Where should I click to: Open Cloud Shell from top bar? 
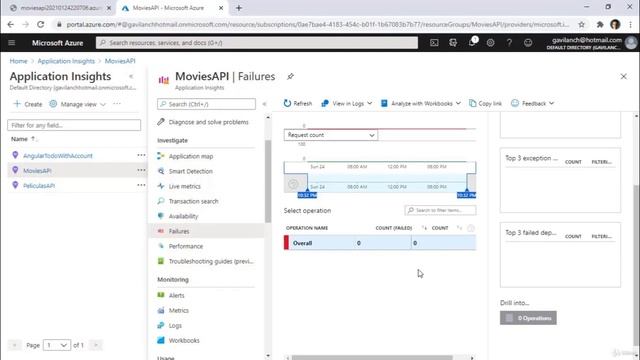point(434,43)
